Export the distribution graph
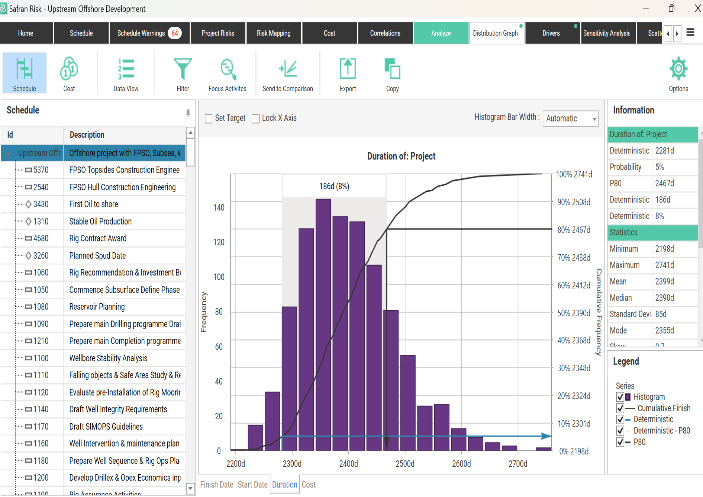The width and height of the screenshot is (703, 497). 347,73
